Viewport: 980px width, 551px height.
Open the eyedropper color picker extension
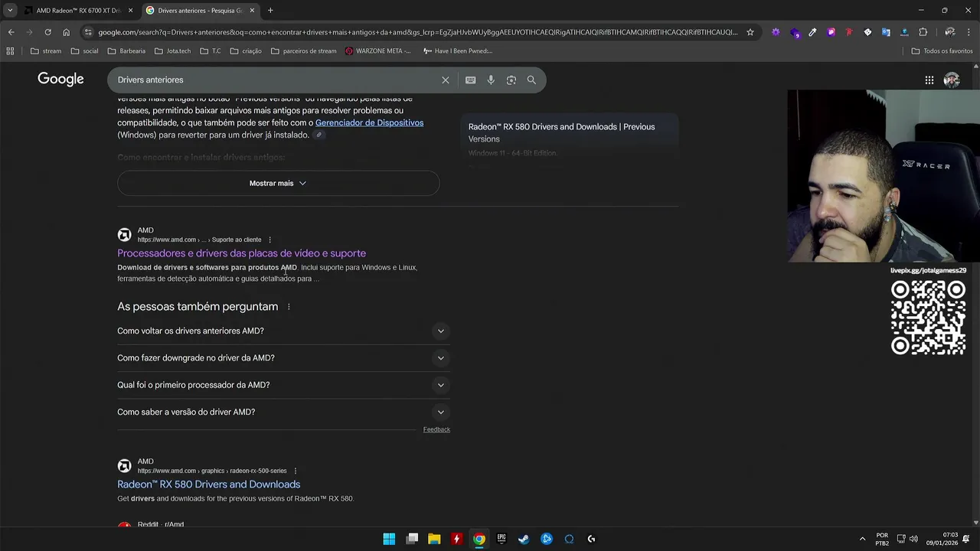point(812,32)
